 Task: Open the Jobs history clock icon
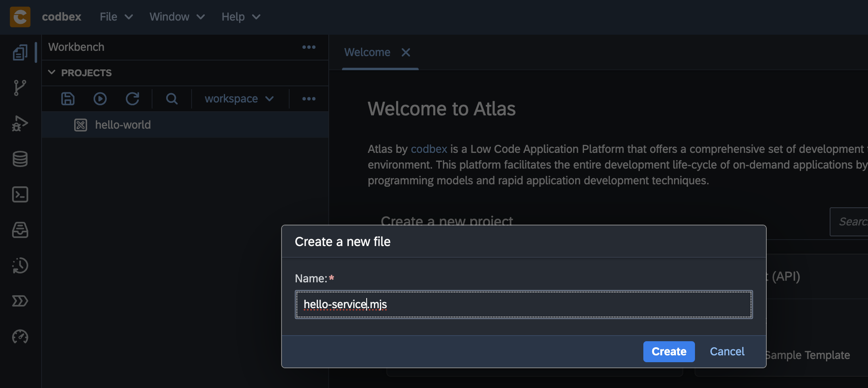(x=20, y=265)
